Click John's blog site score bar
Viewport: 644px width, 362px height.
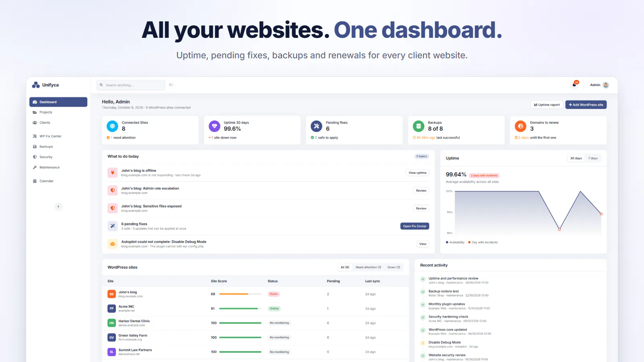tap(240, 294)
